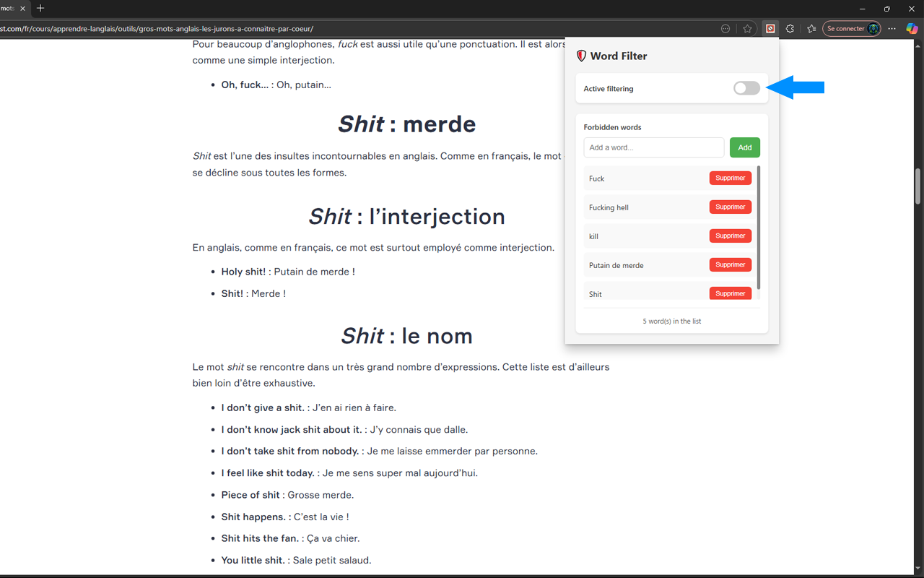Enable the Active filtering toggle
The image size is (924, 578).
(746, 87)
